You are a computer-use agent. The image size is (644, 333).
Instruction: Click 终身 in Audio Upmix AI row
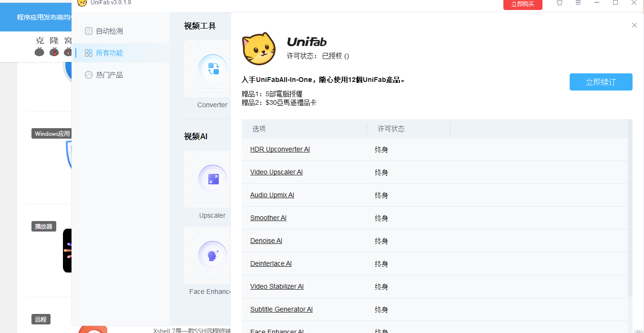coord(381,195)
